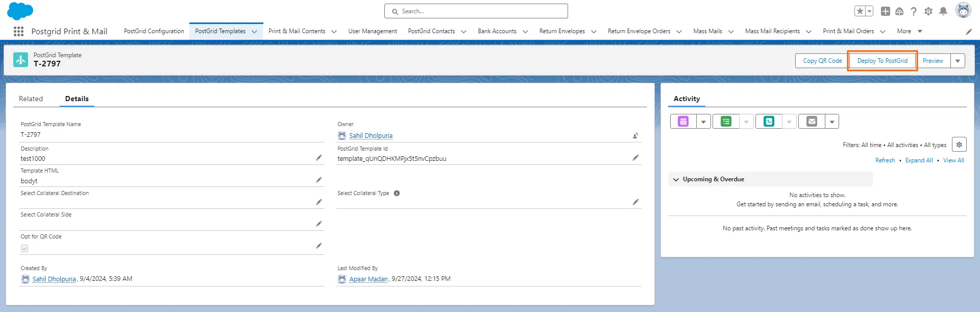Click the New Event calendar icon
The width and height of the screenshot is (980, 312).
pos(683,121)
